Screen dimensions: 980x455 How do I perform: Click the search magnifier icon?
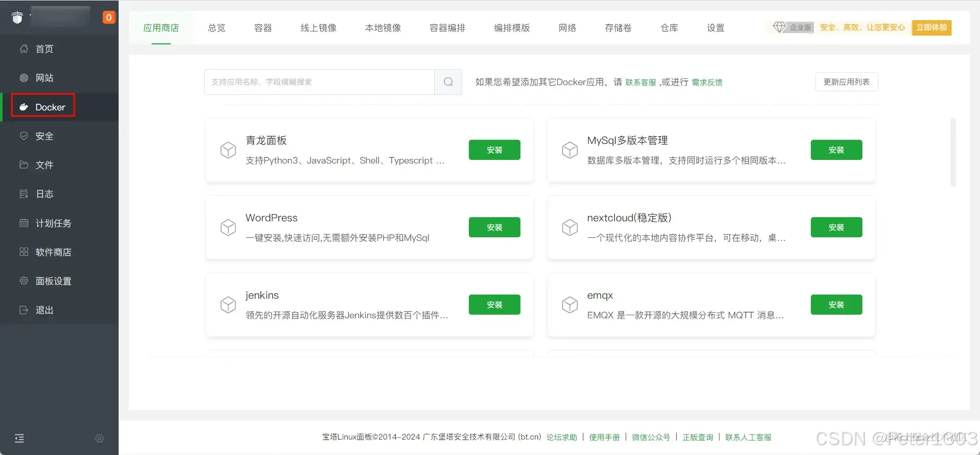[x=448, y=82]
